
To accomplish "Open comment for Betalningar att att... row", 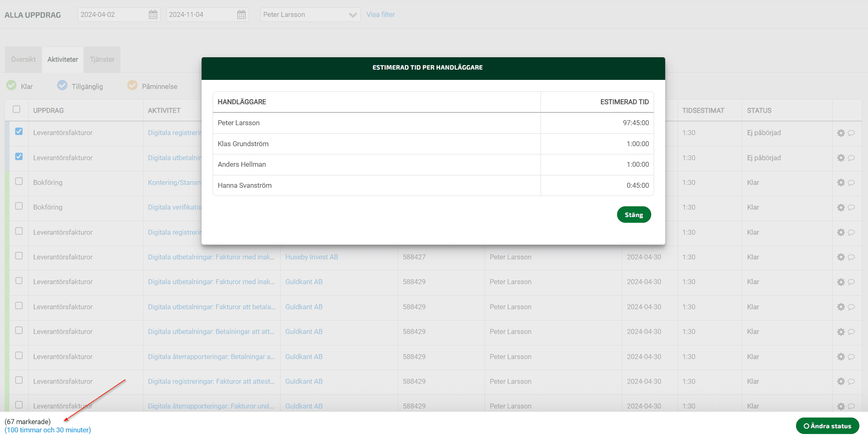I will (x=852, y=332).
